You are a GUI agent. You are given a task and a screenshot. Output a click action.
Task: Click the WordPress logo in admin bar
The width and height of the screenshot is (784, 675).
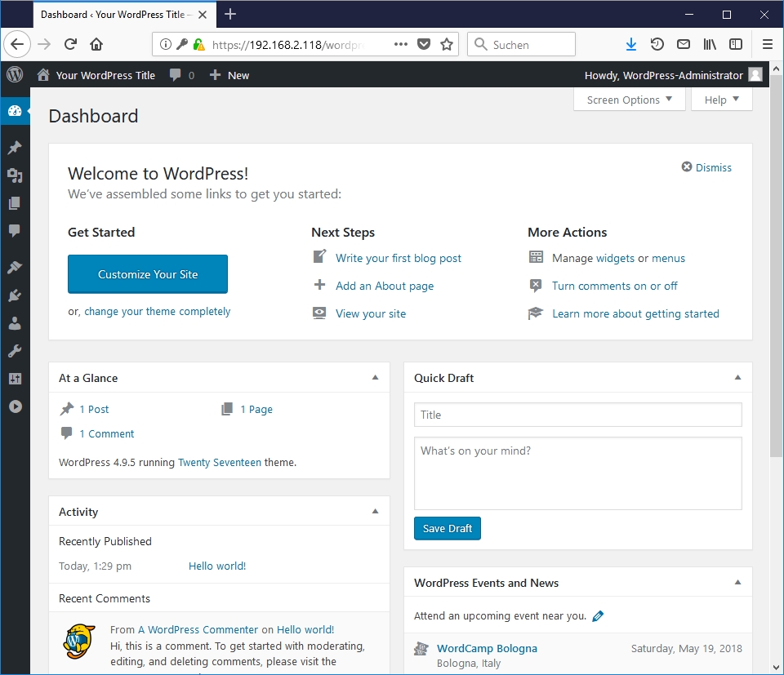pos(15,75)
